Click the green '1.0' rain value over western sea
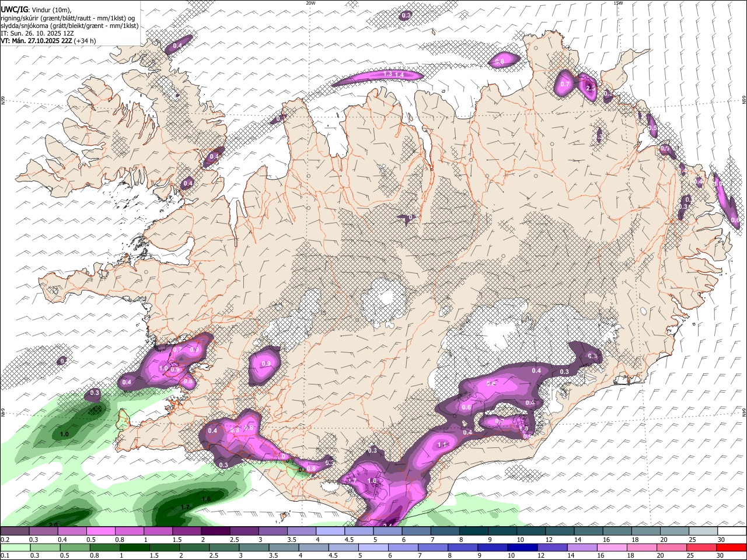The height and width of the screenshot is (560, 747). (x=64, y=434)
